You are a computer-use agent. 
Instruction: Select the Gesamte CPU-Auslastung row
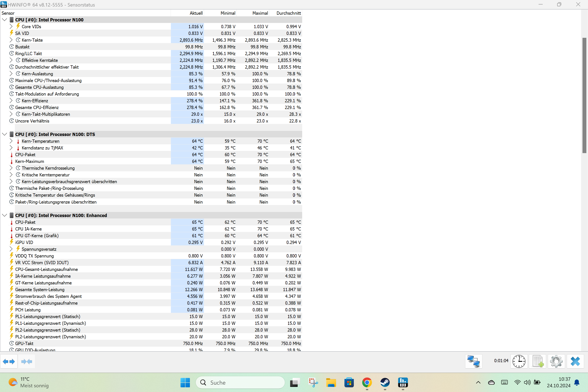(151, 87)
